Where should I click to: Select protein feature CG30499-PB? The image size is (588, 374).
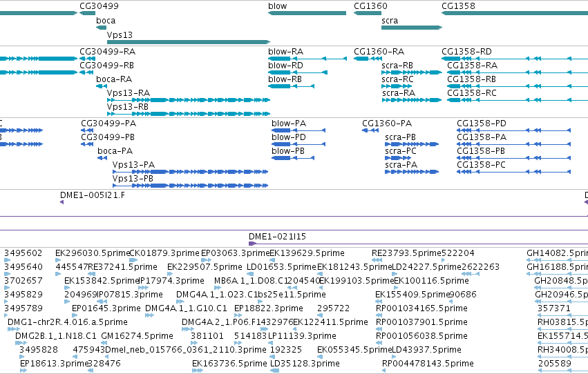(87, 144)
